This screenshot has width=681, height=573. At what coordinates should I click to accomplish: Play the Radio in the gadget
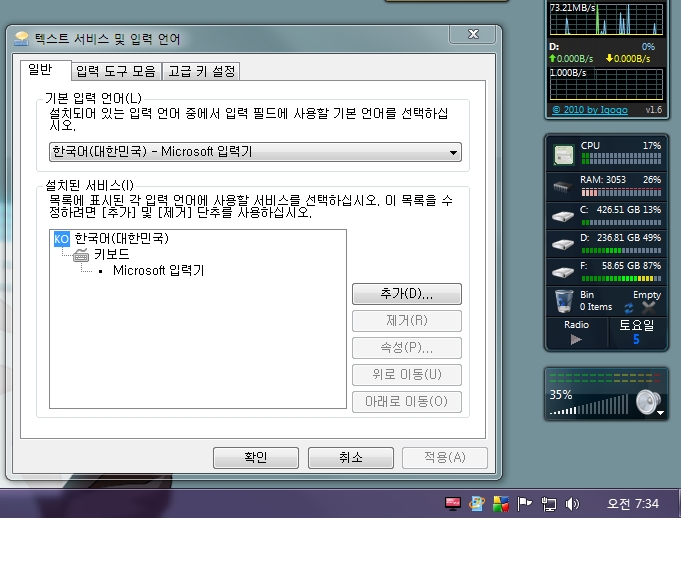[x=576, y=340]
